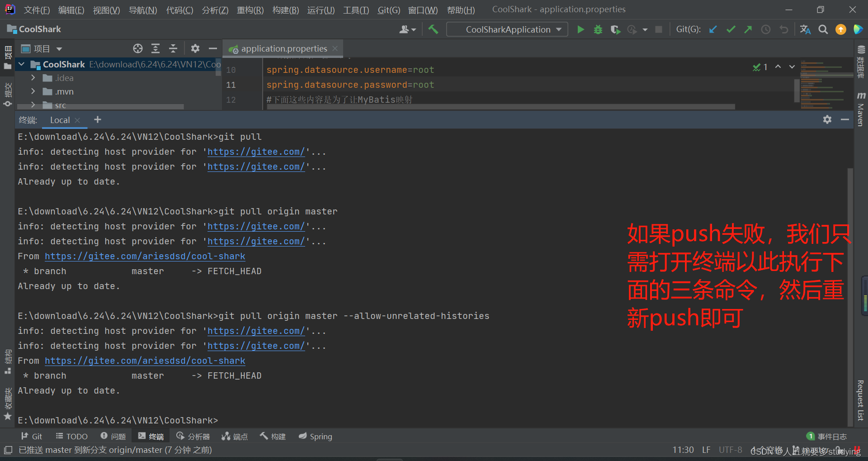
Task: Open the 端点 endpoints tool window
Action: 235,436
